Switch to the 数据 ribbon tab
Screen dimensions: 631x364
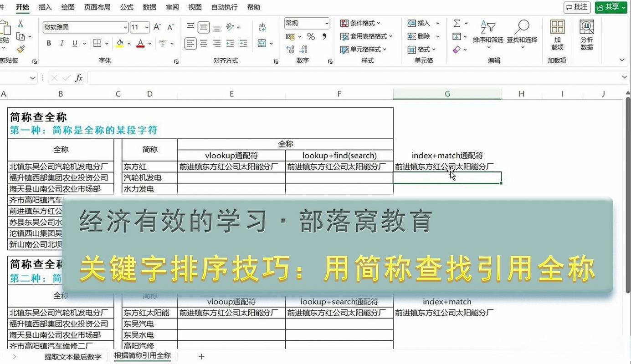coord(149,7)
